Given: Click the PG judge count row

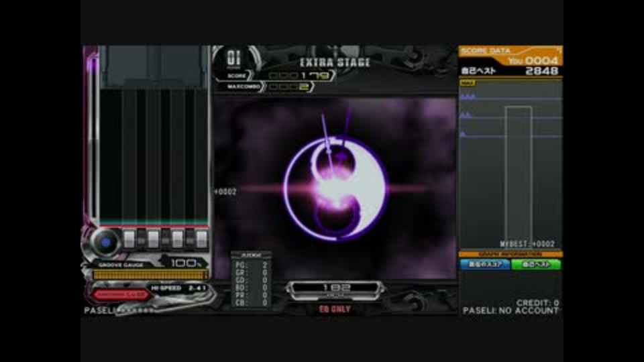Looking at the screenshot, I should pos(252,265).
